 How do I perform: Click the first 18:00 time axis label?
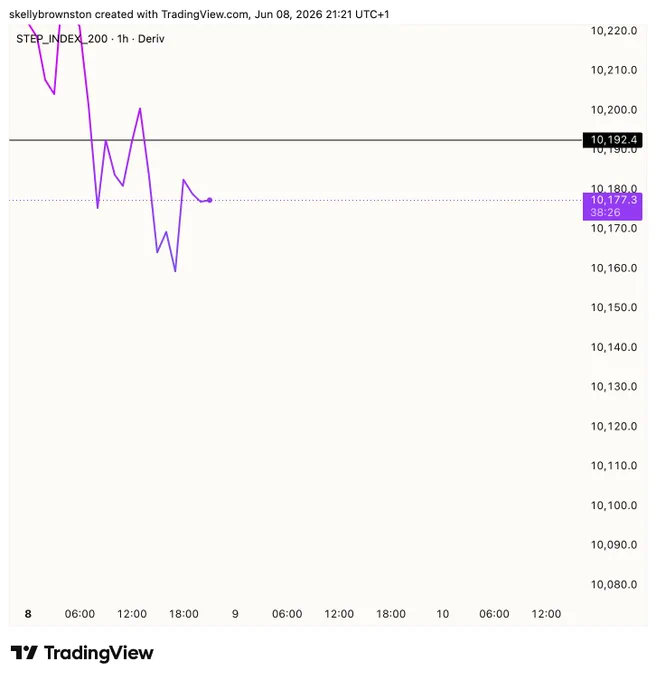[x=183, y=614]
